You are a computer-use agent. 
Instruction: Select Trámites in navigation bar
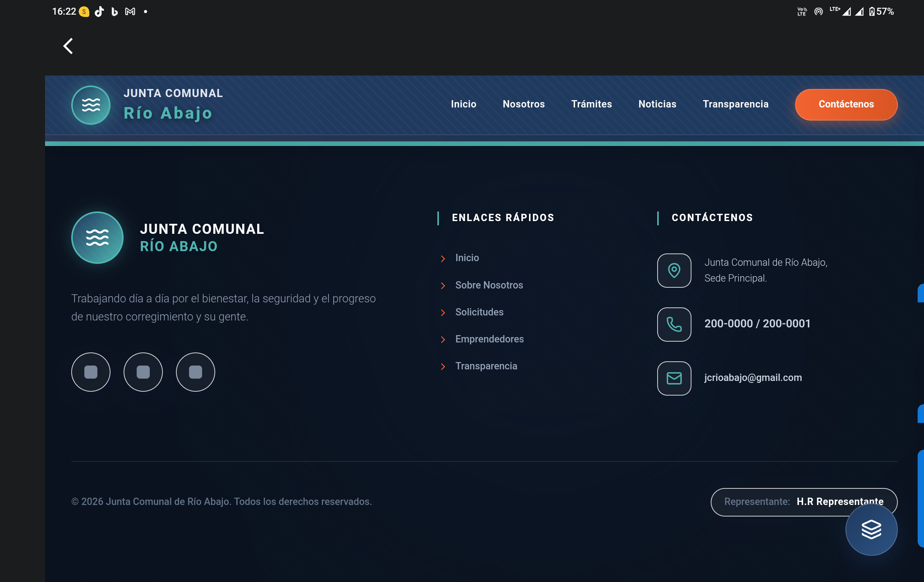pos(591,104)
